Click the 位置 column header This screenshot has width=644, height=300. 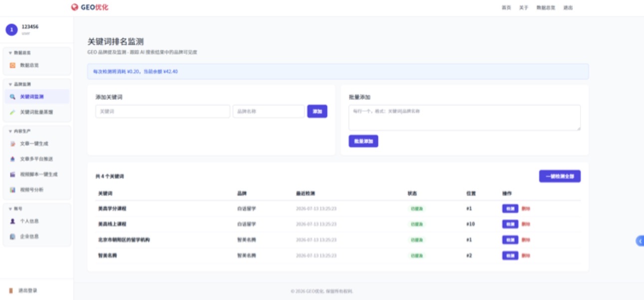click(471, 193)
